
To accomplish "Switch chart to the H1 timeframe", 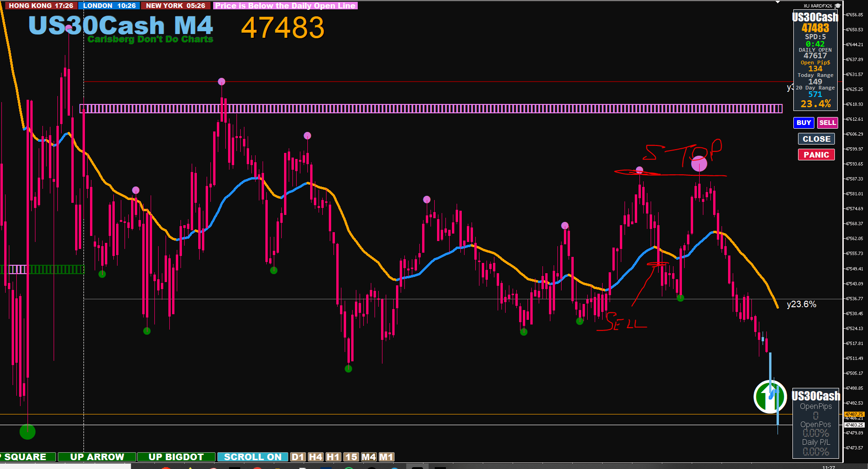I will [333, 457].
